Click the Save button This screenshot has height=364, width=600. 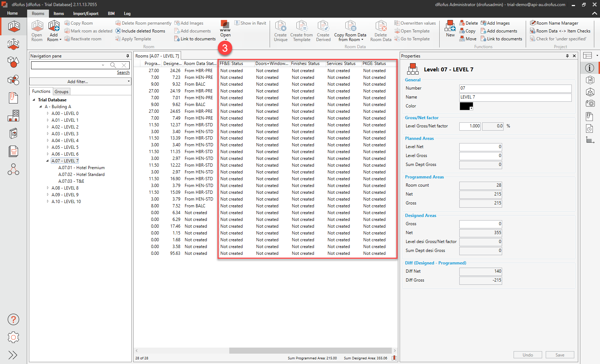pyautogui.click(x=560, y=355)
